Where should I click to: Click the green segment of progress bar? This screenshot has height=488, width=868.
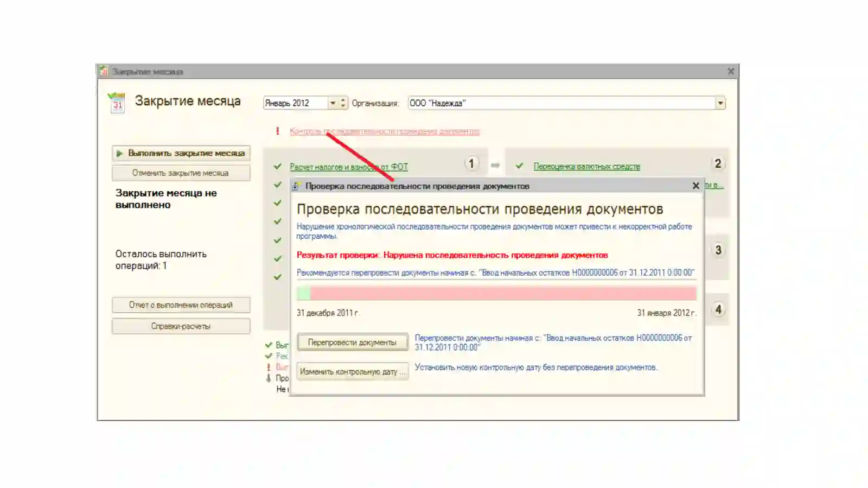click(304, 294)
